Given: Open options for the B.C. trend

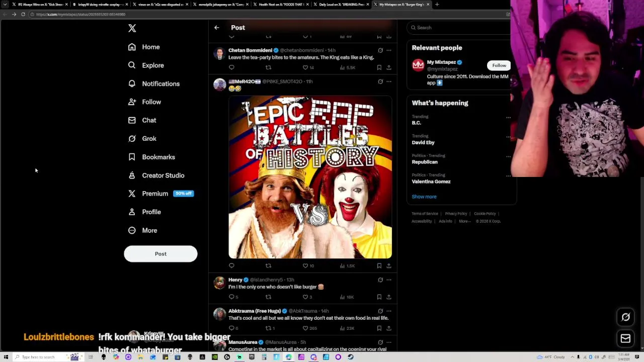Looking at the screenshot, I should point(508,118).
